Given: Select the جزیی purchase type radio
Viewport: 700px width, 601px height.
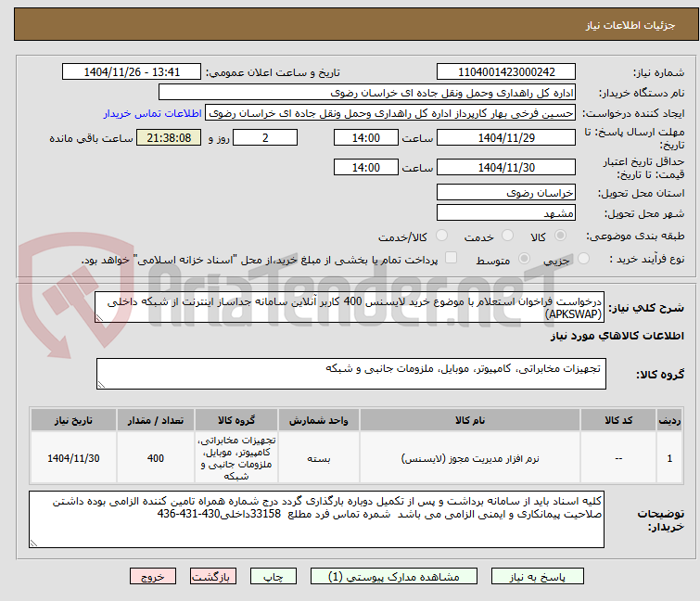Looking at the screenshot, I should [x=583, y=259].
